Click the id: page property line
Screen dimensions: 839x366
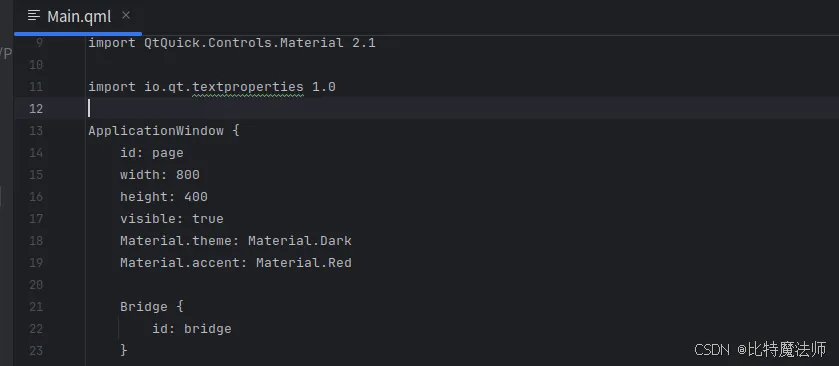coord(151,153)
